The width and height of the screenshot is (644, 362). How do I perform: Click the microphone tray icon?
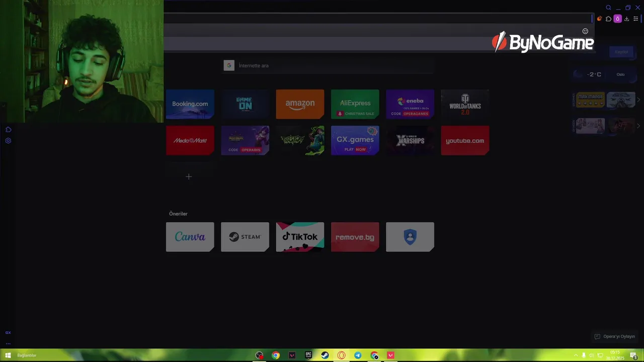[584, 355]
